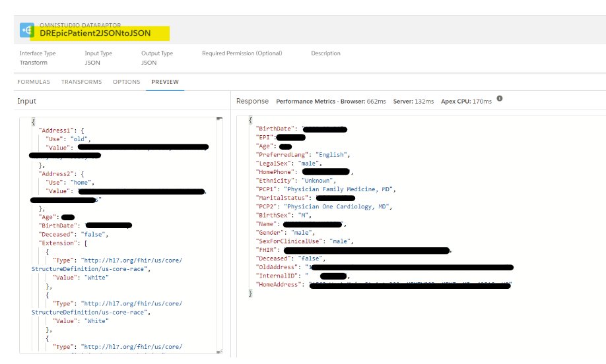Click the Input editor bottom corner resize handle
The width and height of the screenshot is (606, 364).
pyautogui.click(x=219, y=351)
